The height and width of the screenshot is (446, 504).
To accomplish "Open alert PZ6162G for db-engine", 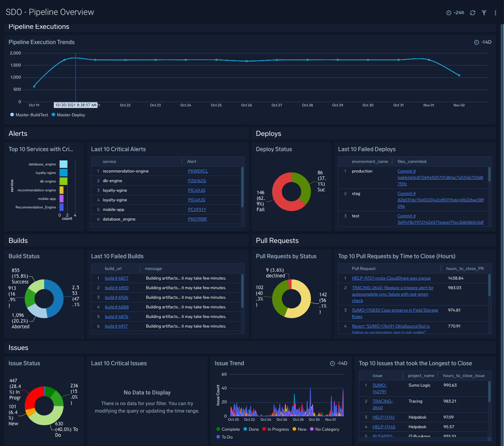I will (197, 180).
